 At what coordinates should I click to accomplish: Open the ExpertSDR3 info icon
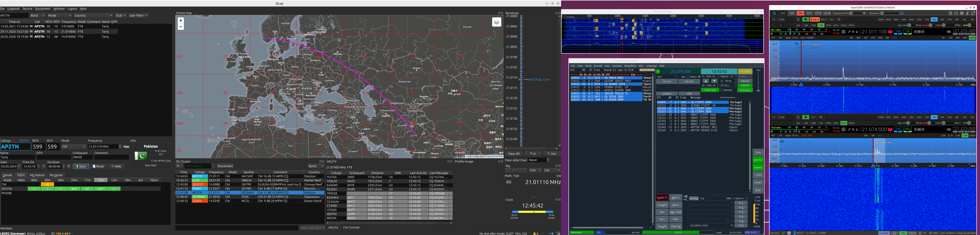pos(968,13)
